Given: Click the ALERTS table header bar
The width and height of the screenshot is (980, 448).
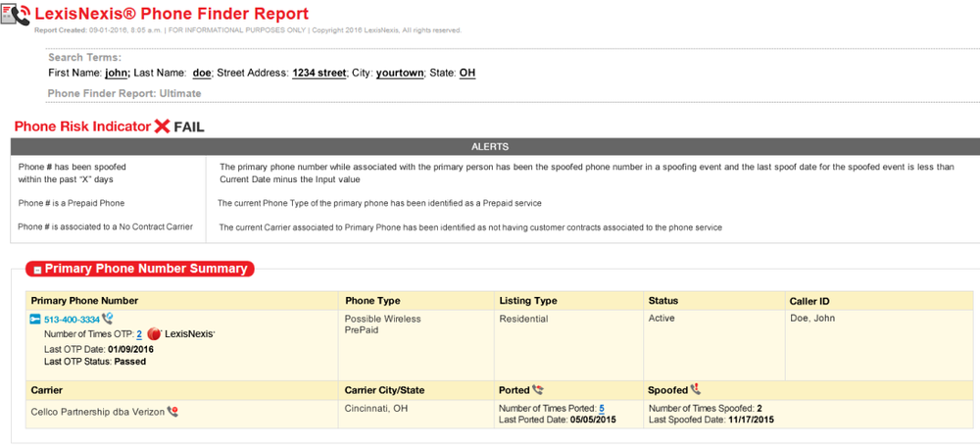Looking at the screenshot, I should (490, 146).
